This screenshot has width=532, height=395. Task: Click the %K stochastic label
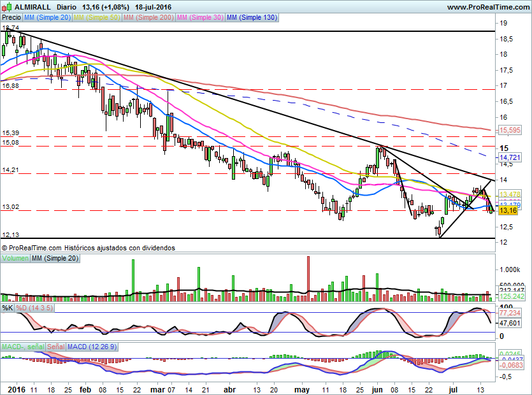point(8,308)
